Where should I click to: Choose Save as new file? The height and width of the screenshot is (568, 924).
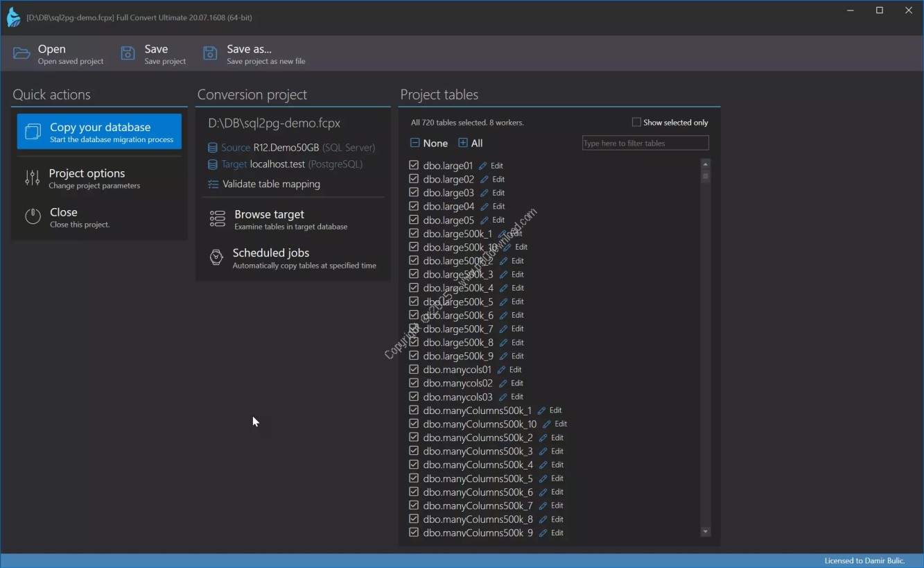pyautogui.click(x=254, y=54)
